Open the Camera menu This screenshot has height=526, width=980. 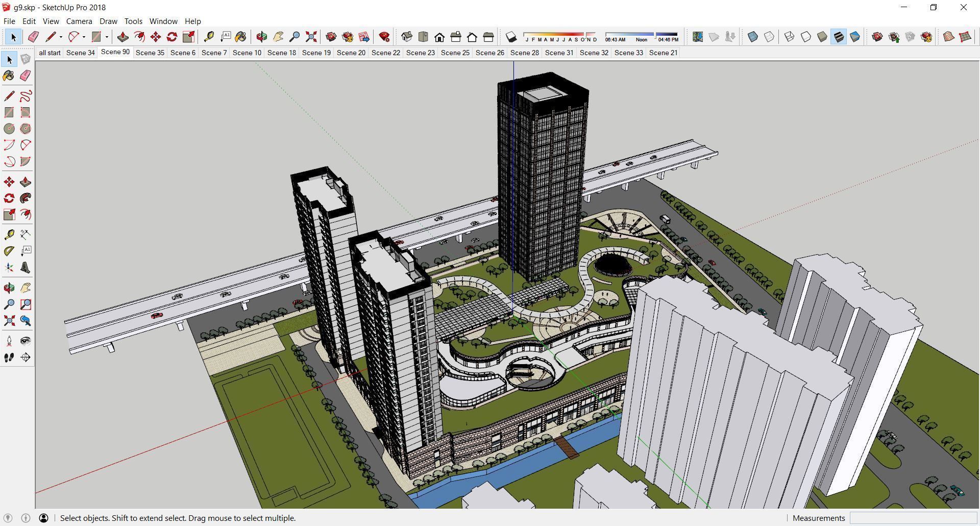[79, 21]
